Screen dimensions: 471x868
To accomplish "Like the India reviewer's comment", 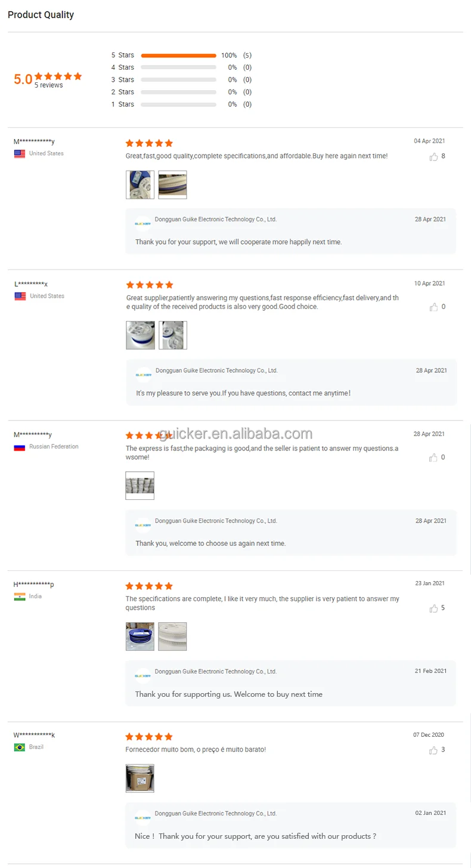I will pyautogui.click(x=433, y=608).
